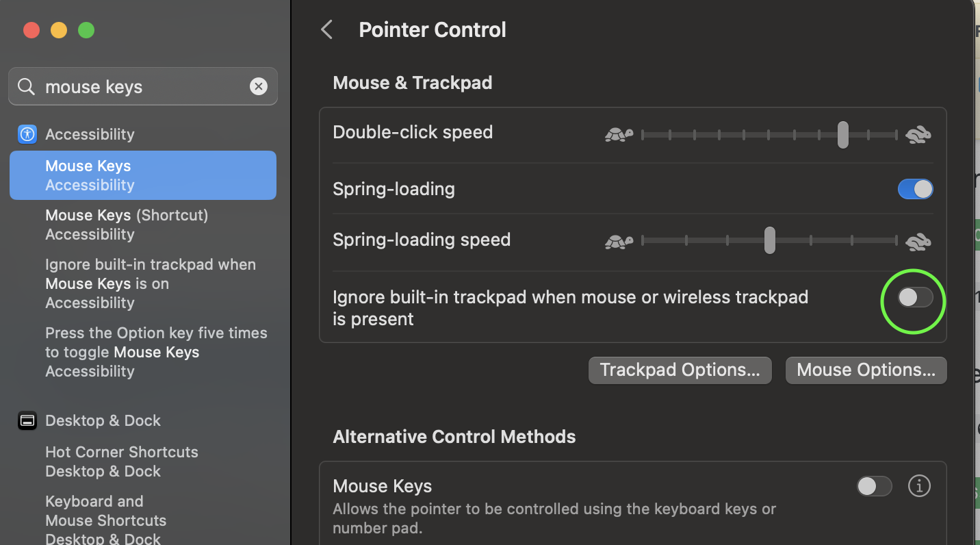The height and width of the screenshot is (545, 980).
Task: Click the rabbit icon for Spring-loading speed
Action: (x=918, y=242)
